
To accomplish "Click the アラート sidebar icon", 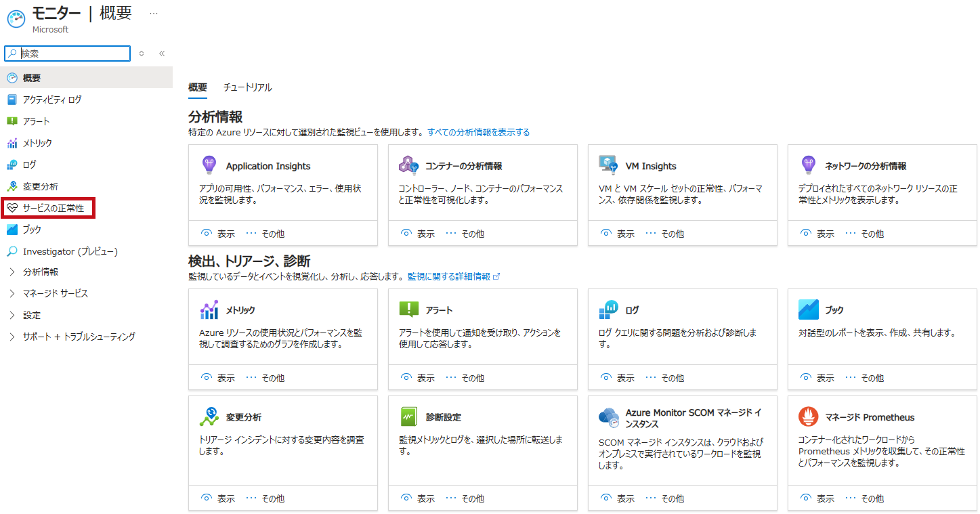I will coord(12,121).
